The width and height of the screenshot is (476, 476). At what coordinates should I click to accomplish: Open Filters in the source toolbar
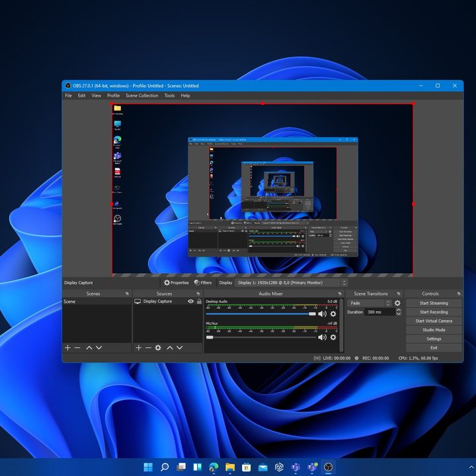point(203,283)
